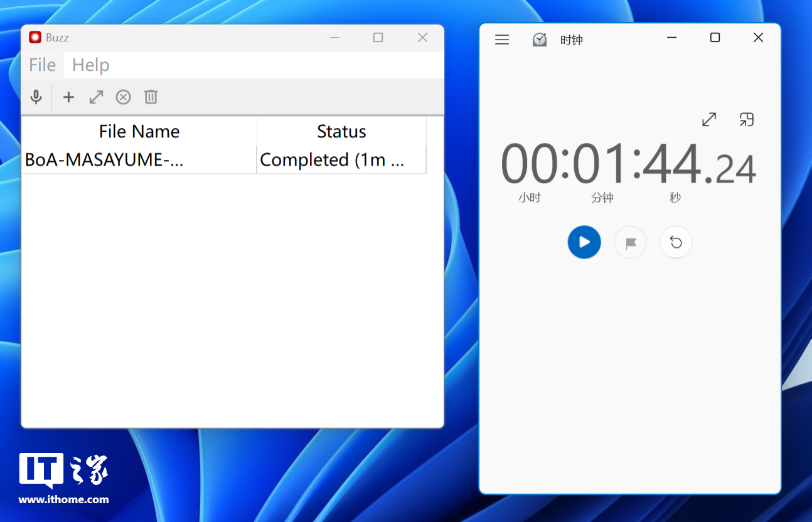Image resolution: width=812 pixels, height=522 pixels.
Task: Expand stopwatch to full view
Action: [709, 119]
